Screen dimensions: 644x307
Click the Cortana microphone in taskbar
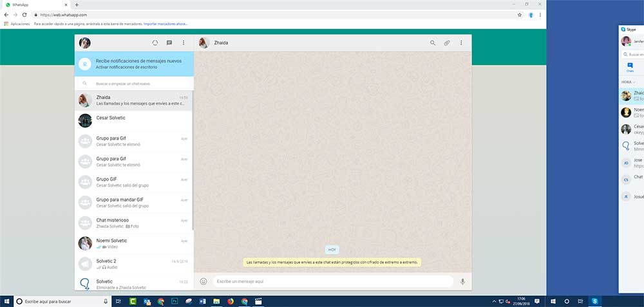[x=106, y=301]
